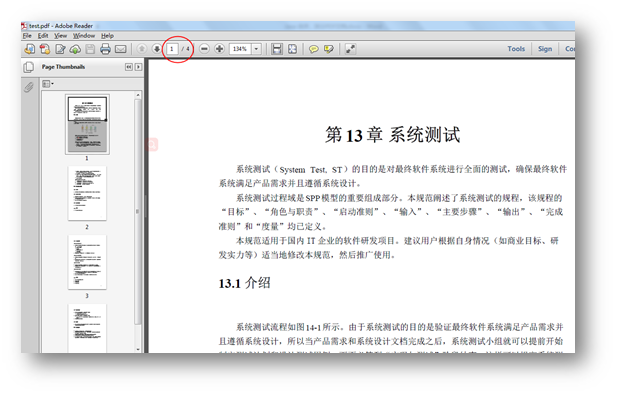
Task: Click the fit-width scrolling mode icon
Action: pyautogui.click(x=277, y=49)
